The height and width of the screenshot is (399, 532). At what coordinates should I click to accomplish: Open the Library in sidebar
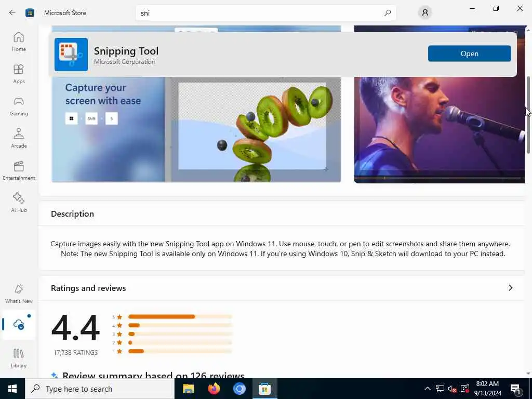[19, 358]
